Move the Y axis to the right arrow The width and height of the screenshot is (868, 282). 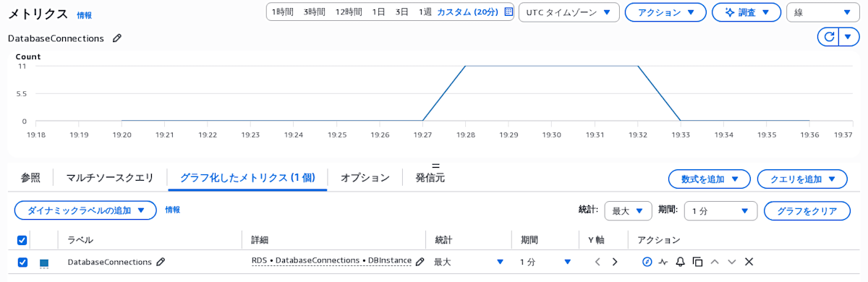615,262
